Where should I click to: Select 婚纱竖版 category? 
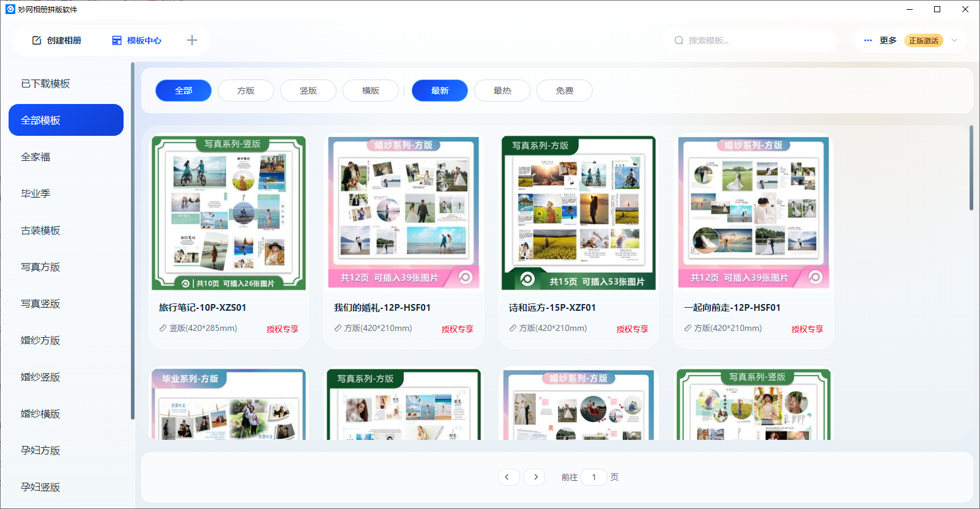click(x=66, y=377)
